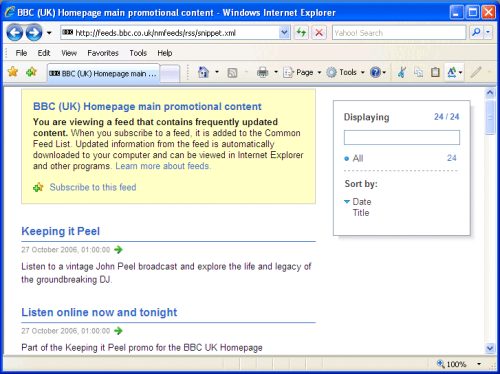The width and height of the screenshot is (500, 374).
Task: Click the RSS feeds toolbar icon
Action: 232,72
